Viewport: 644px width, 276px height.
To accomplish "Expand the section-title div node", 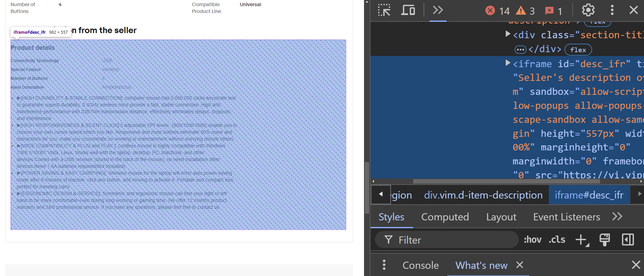I will click(x=508, y=34).
